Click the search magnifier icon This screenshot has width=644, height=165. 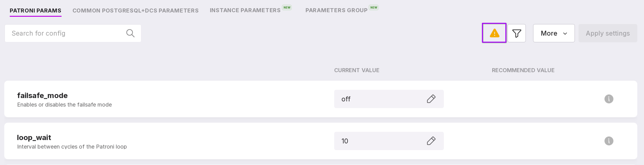pyautogui.click(x=130, y=33)
